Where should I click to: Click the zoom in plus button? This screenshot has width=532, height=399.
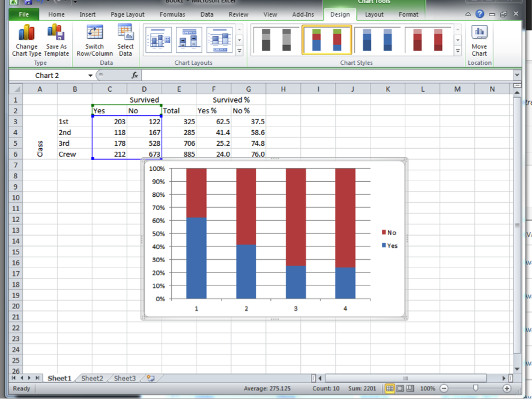[507, 389]
